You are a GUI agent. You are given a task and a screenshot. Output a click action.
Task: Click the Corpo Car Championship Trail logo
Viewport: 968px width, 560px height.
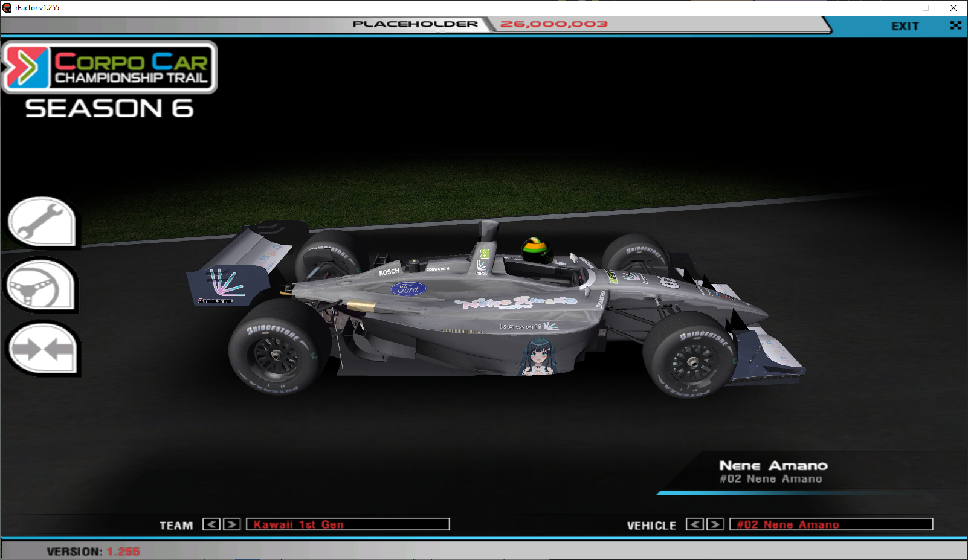pos(109,67)
